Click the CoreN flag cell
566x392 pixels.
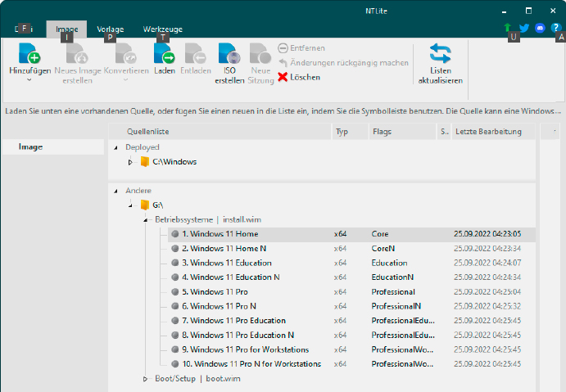(x=383, y=249)
